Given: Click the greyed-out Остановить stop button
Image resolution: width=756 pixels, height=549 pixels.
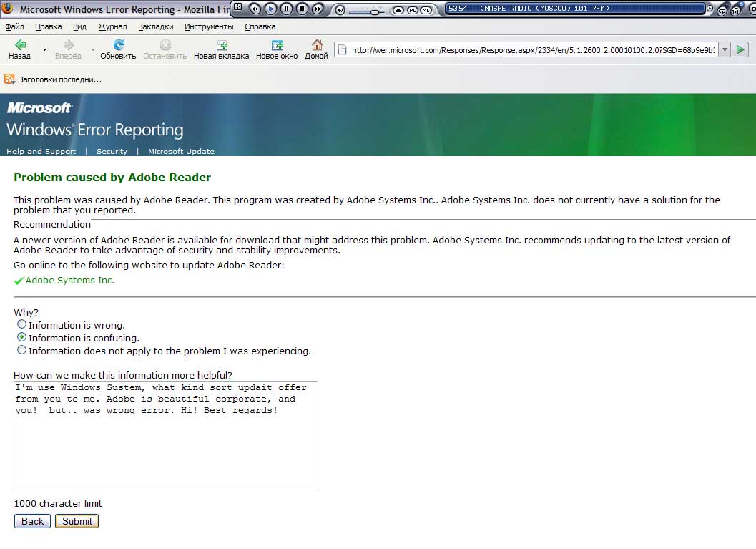Looking at the screenshot, I should (165, 49).
